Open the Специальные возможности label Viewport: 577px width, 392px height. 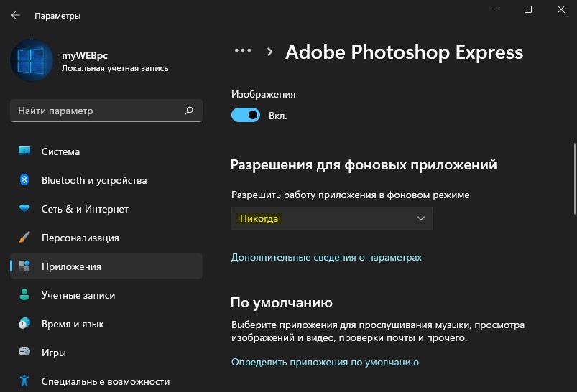pyautogui.click(x=106, y=381)
